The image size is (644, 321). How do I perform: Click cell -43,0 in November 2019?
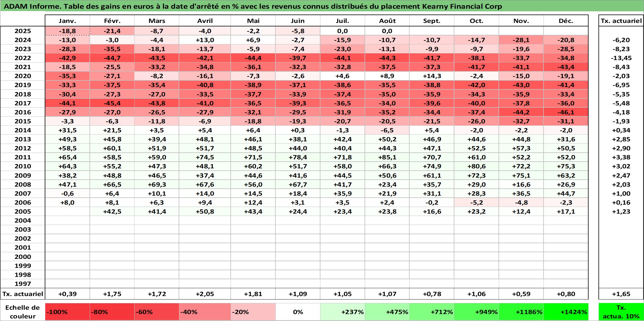[x=521, y=85]
